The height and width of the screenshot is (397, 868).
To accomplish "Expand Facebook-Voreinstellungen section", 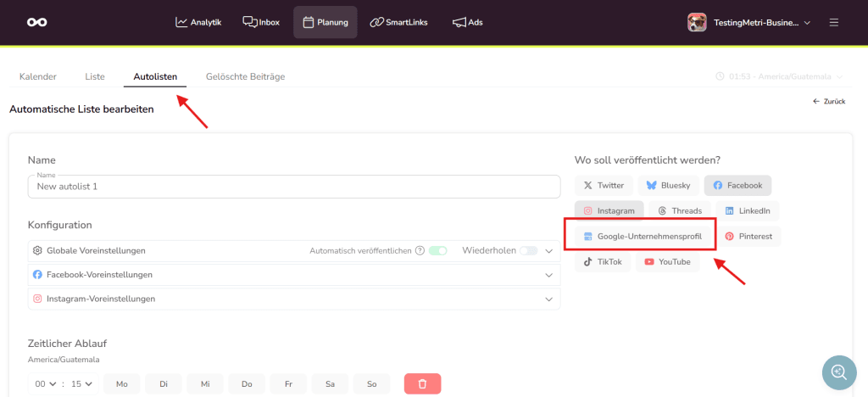I will point(548,275).
